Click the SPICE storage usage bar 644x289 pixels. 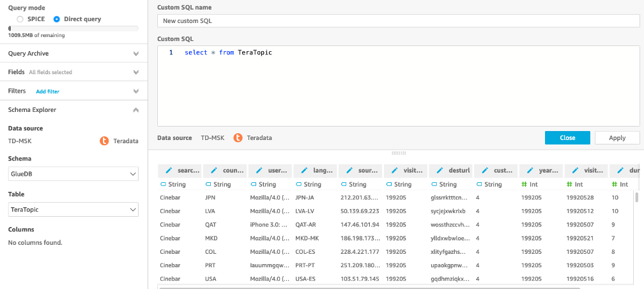coord(73,28)
